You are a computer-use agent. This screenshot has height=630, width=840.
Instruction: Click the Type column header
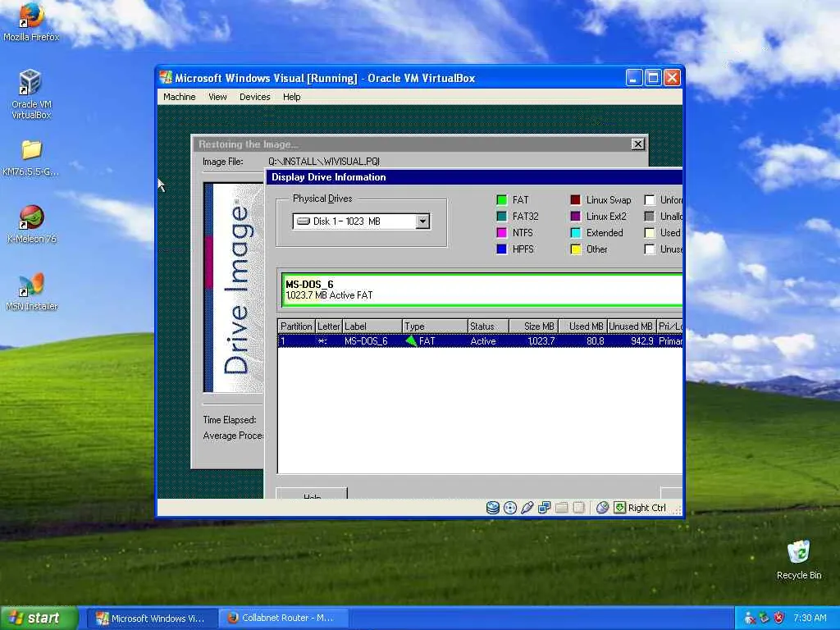tap(435, 326)
